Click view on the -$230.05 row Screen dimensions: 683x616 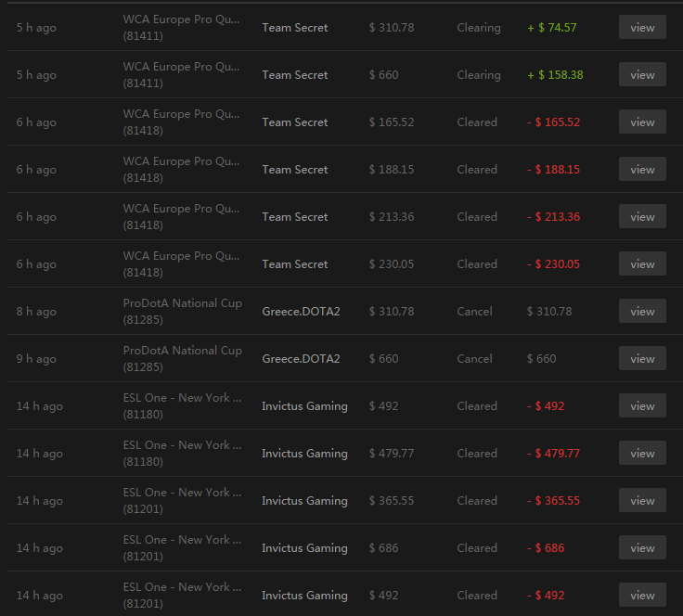642,263
